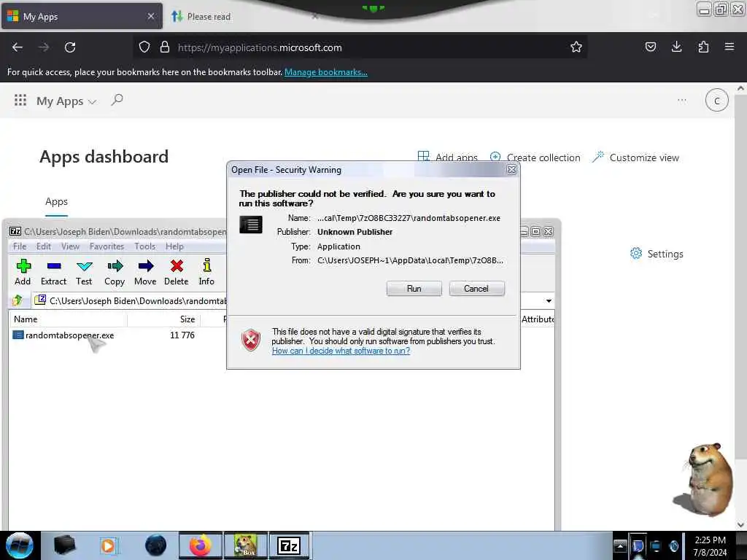
Task: Open the 7-Zip Tools menu
Action: coord(145,246)
